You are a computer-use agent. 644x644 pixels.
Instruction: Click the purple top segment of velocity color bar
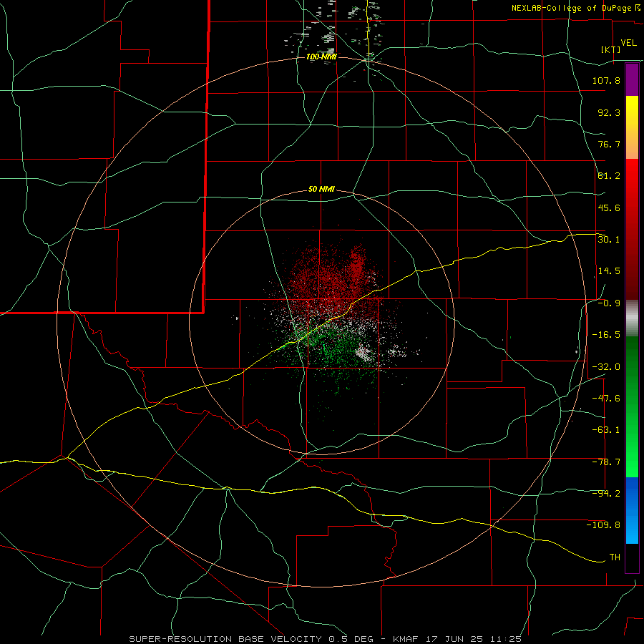632,79
